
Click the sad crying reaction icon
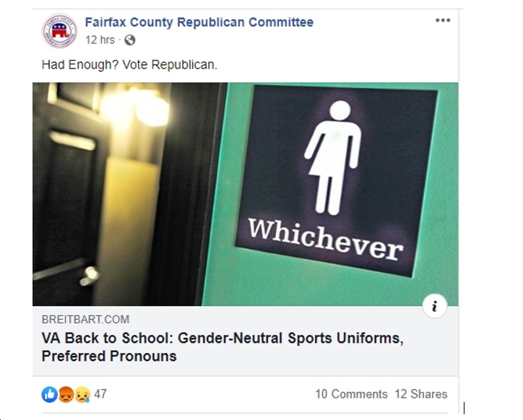82,394
